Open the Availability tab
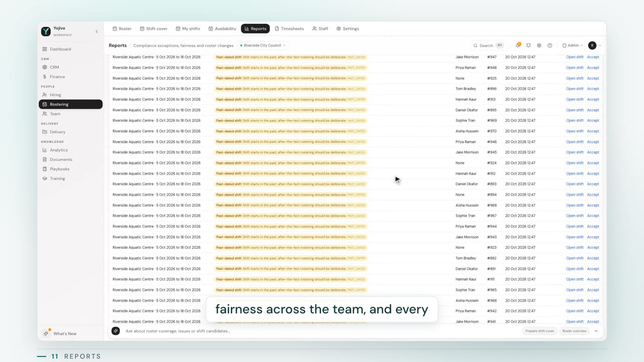This screenshot has height=362, width=644. [x=222, y=29]
